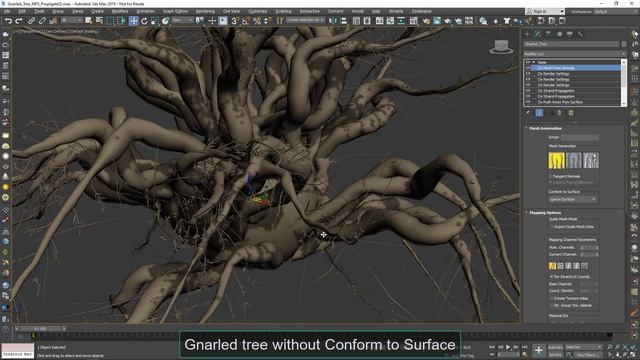
Task: Toggle eye of first Ox Render Settings
Action: pos(528,74)
